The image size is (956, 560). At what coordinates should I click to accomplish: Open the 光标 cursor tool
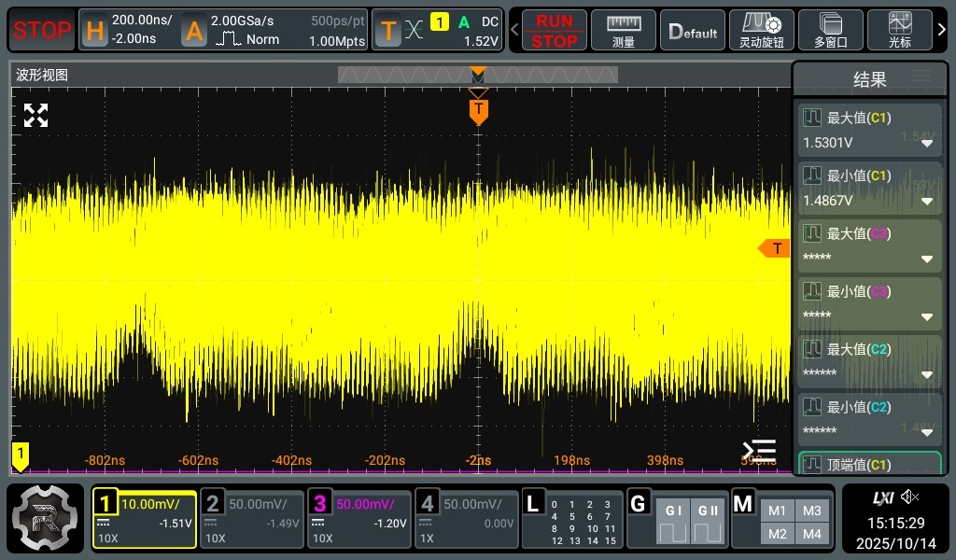coord(900,31)
